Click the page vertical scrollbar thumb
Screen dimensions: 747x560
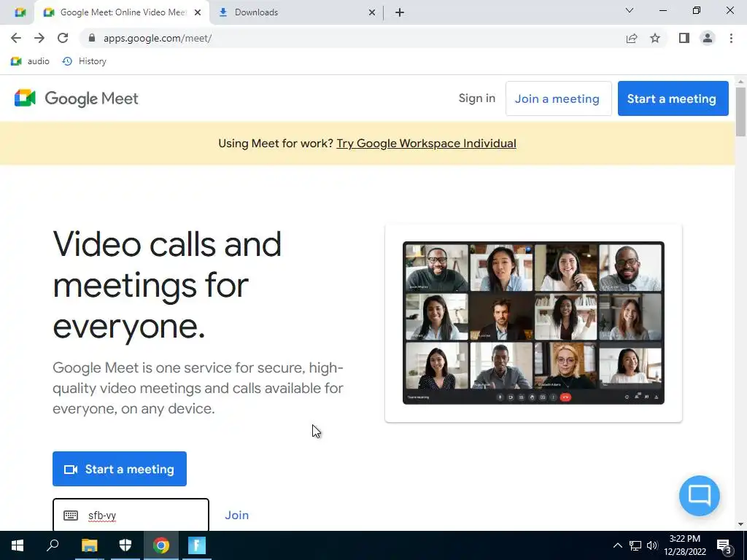point(740,111)
